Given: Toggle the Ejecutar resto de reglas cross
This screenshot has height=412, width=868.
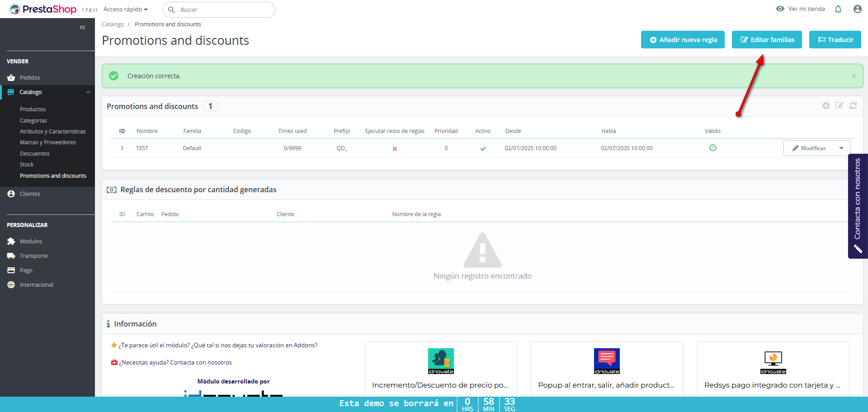Looking at the screenshot, I should click(395, 149).
